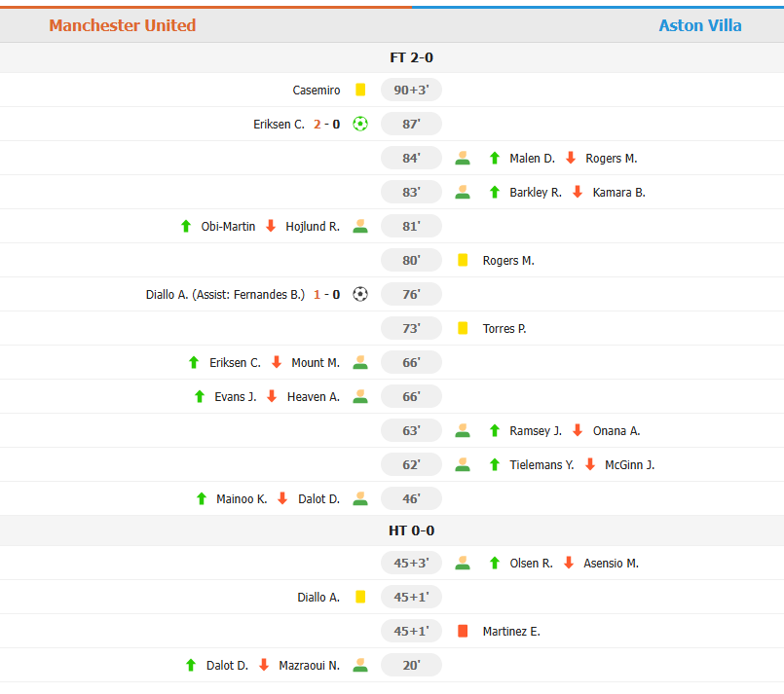The width and height of the screenshot is (784, 694).
Task: Click the HT 0-0 score header
Action: [x=411, y=530]
